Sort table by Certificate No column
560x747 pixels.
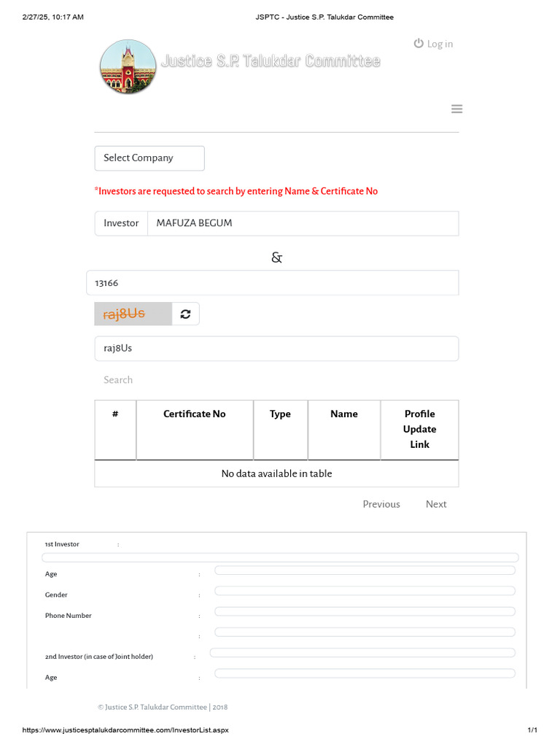tap(195, 414)
